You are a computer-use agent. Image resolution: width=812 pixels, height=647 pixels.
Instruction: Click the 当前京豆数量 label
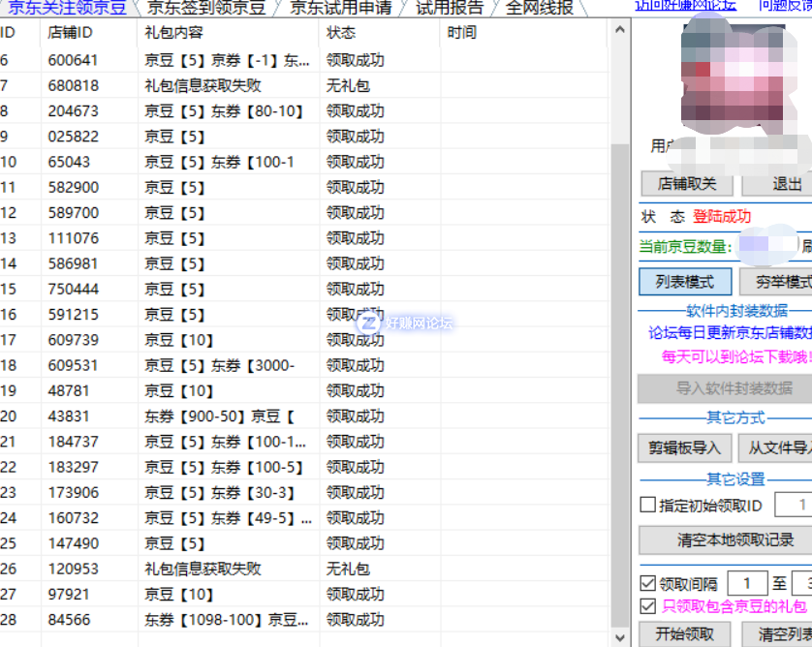click(685, 246)
